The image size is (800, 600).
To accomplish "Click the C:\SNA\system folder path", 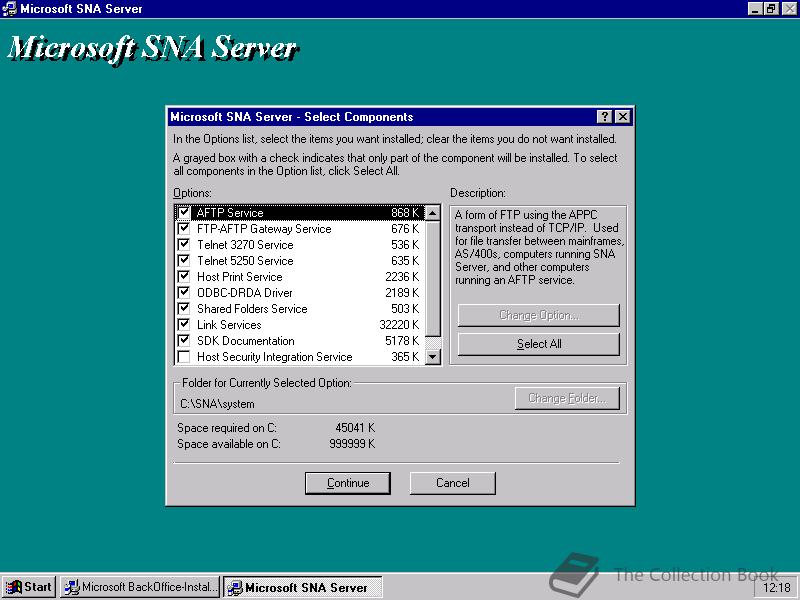I will pyautogui.click(x=217, y=404).
